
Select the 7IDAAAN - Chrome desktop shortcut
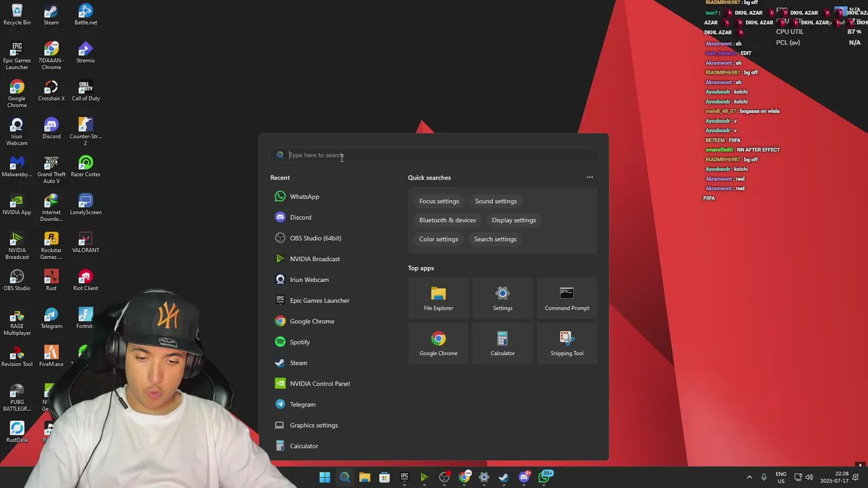[51, 56]
